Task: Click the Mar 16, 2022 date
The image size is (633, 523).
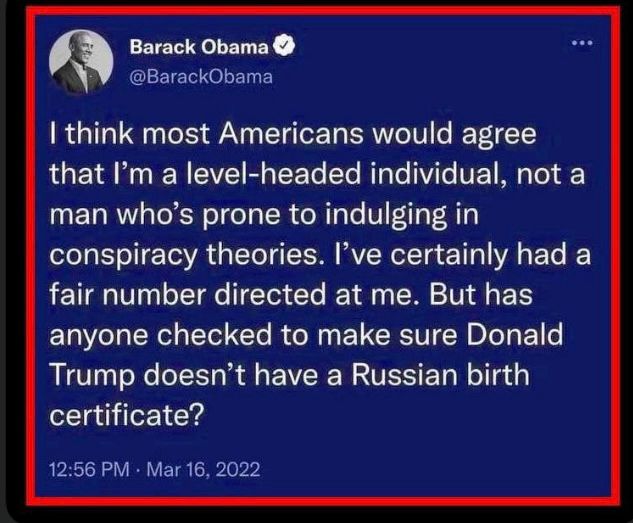Action: coord(203,470)
